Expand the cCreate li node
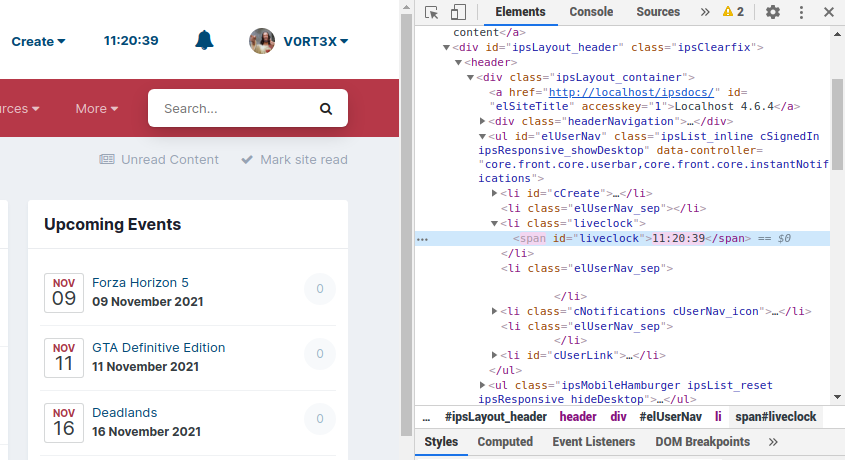 494,193
